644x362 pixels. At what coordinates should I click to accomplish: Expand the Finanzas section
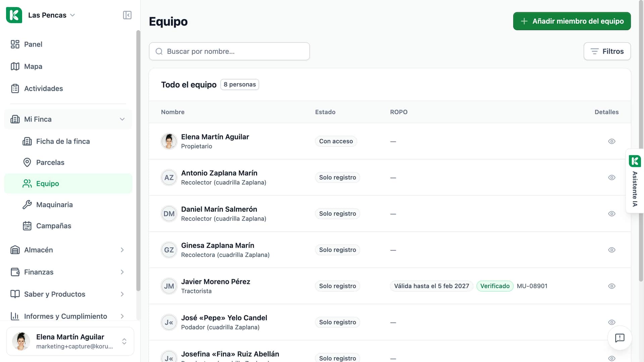pyautogui.click(x=68, y=272)
